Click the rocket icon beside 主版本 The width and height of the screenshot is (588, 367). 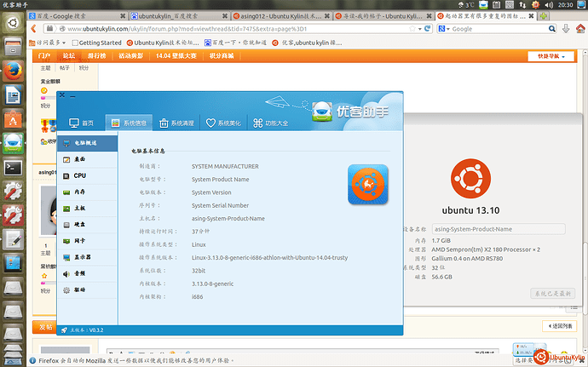[64, 330]
